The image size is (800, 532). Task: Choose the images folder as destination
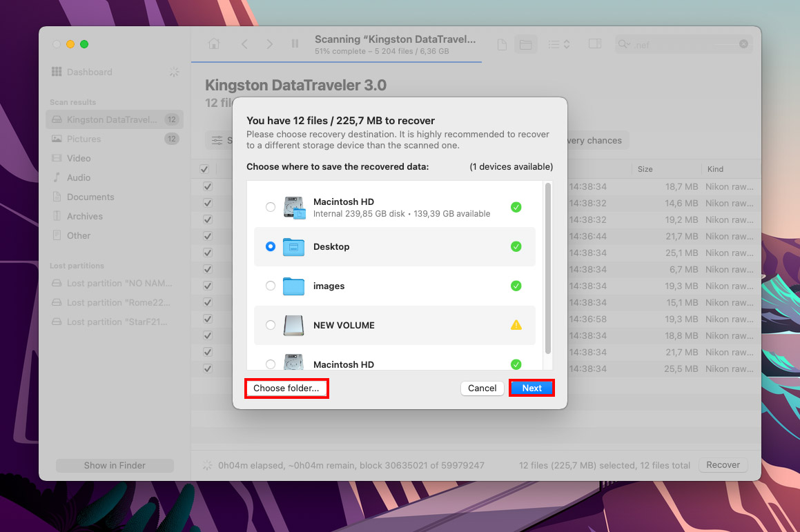coord(271,286)
